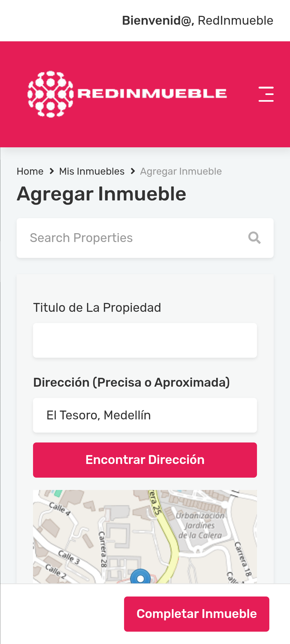This screenshot has width=290, height=644.
Task: Select the blue location marker on map
Action: coord(140,577)
